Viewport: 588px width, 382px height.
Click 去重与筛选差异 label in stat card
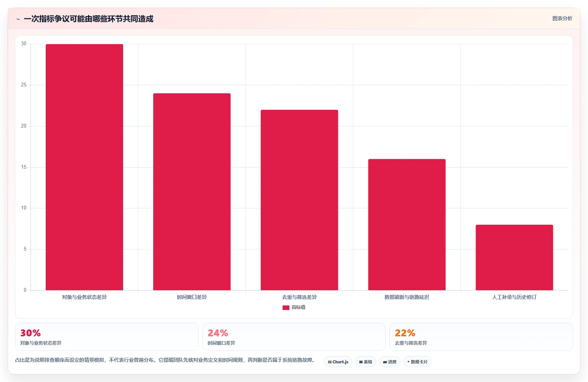coord(411,343)
